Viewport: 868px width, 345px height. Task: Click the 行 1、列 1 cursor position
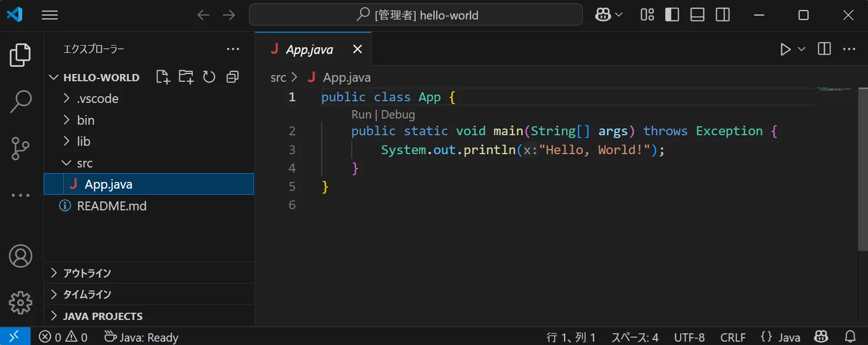(x=571, y=337)
